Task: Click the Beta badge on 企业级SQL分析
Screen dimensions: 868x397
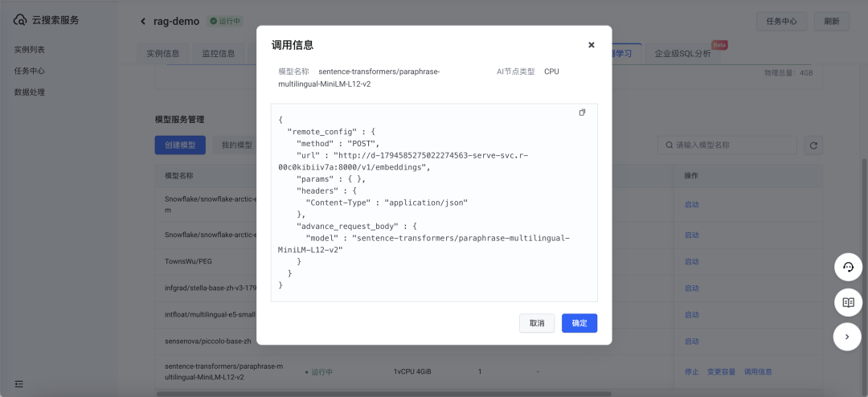Action: (719, 45)
